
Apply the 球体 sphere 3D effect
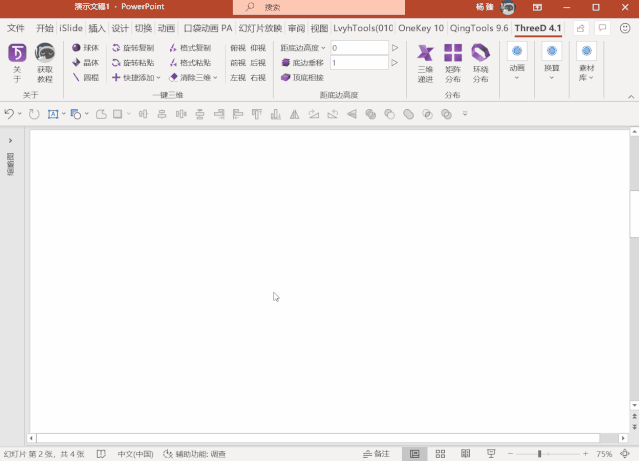point(86,48)
